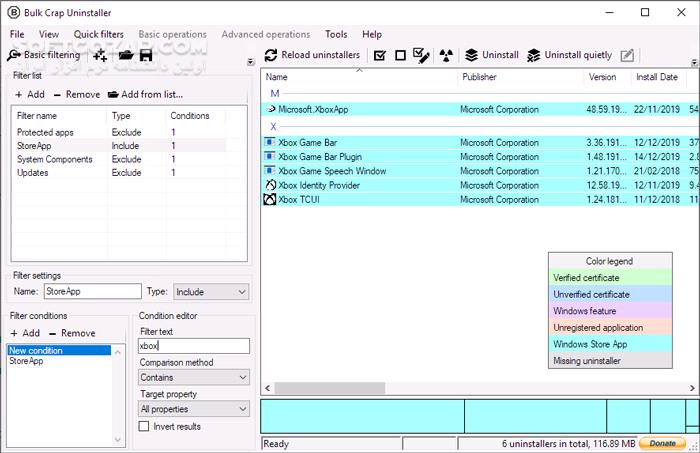Switch to Basic filtering
The image size is (700, 453).
(x=44, y=55)
